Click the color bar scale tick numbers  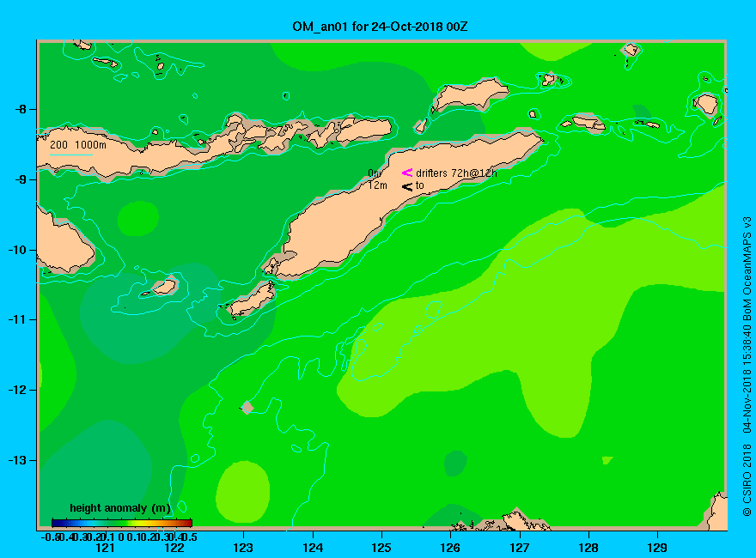coord(119,537)
